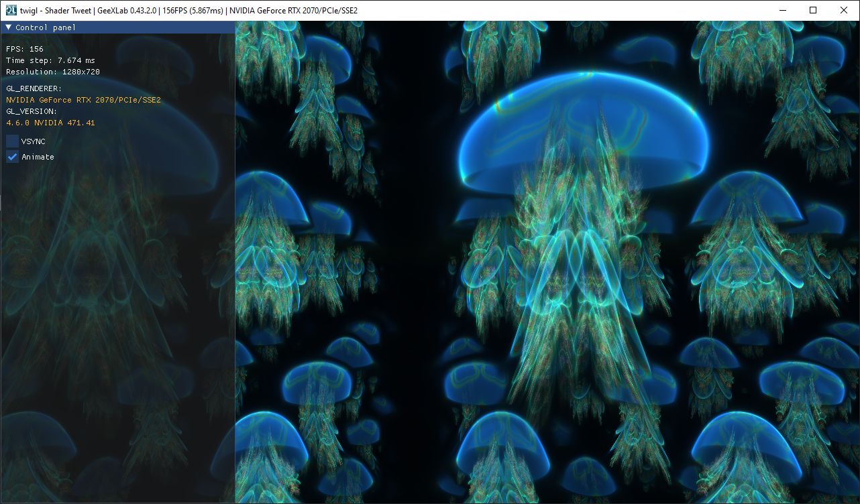Enable the VSYNC checkbox
Viewport: 860px width, 504px height.
coord(12,141)
